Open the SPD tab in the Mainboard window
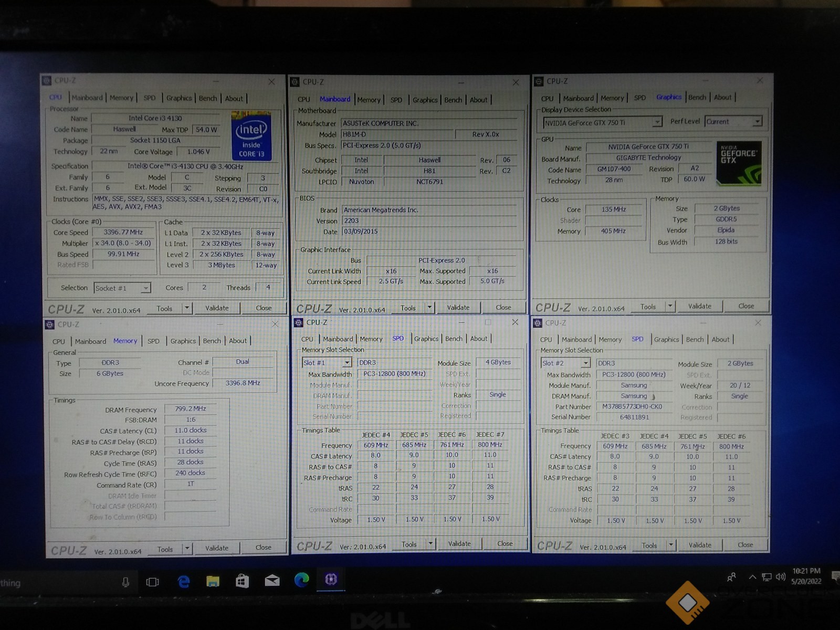The image size is (840, 630). [x=396, y=100]
